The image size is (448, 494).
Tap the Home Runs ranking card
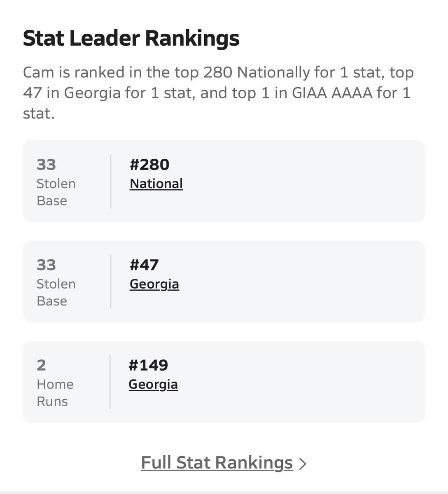(x=224, y=382)
